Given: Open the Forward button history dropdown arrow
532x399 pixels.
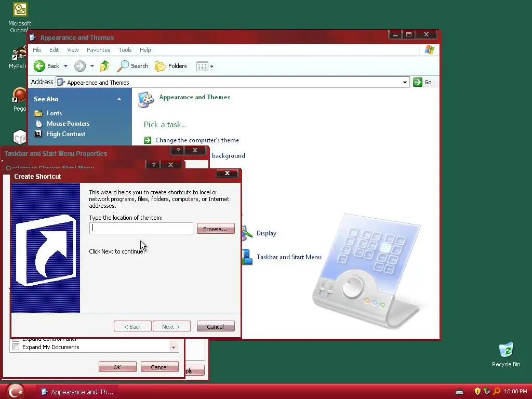Looking at the screenshot, I should click(x=92, y=66).
